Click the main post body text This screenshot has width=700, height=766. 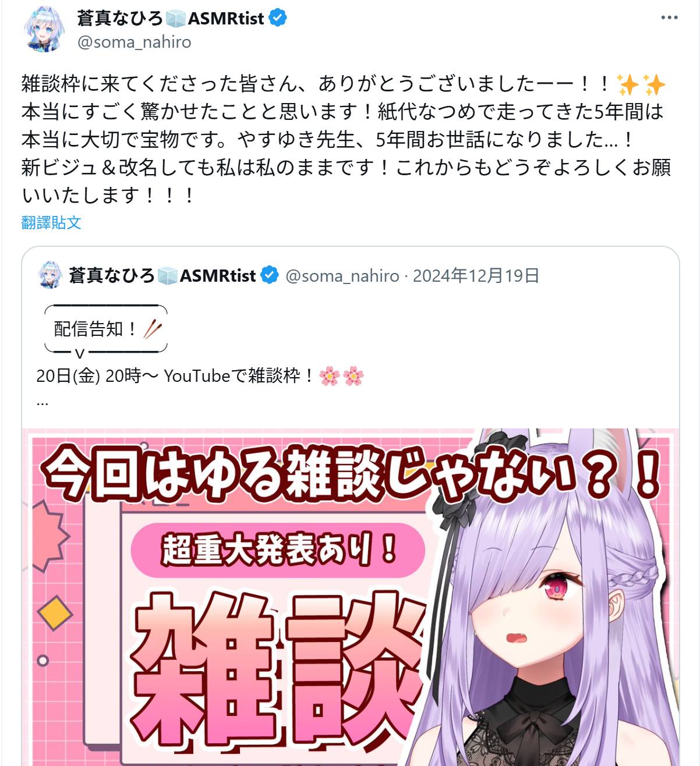[346, 140]
